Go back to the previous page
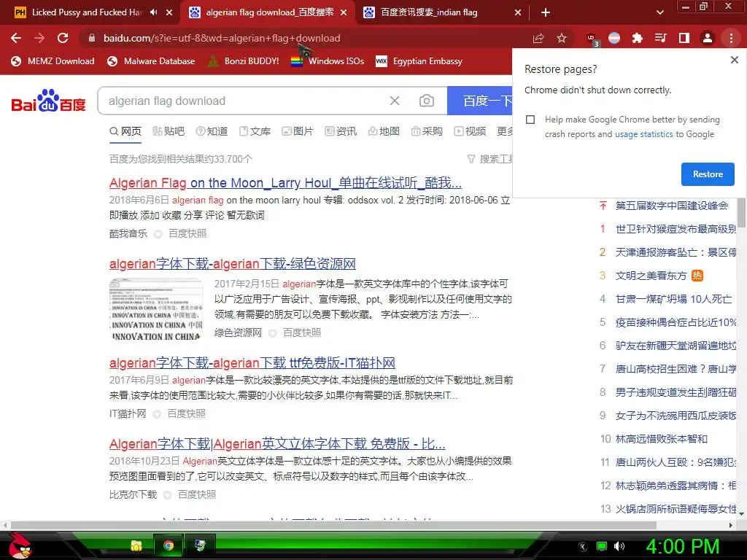The image size is (747, 560). pyautogui.click(x=16, y=38)
